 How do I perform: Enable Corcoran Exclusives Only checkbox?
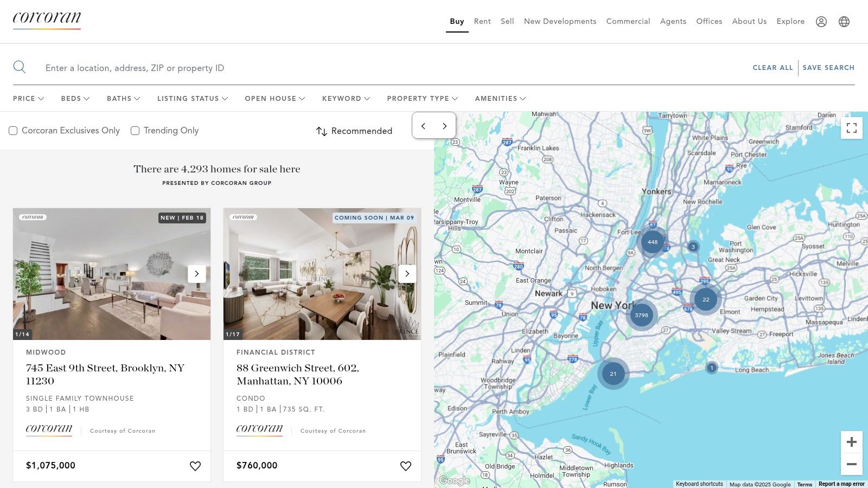(13, 131)
